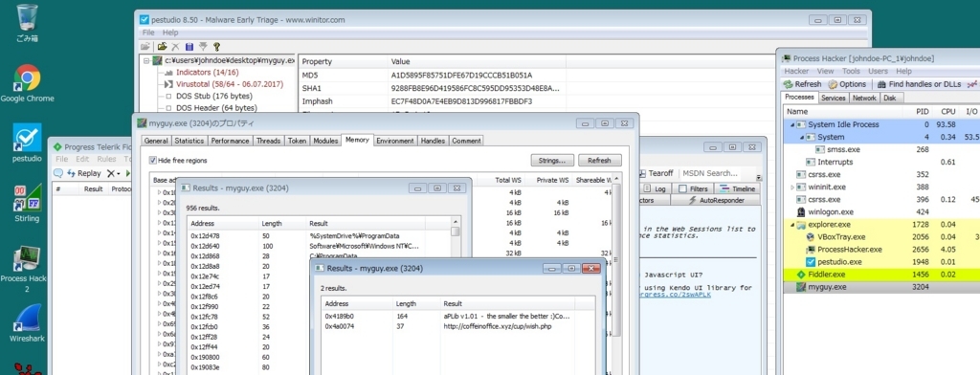Click pestudio's funnel filter toolbar icon
The width and height of the screenshot is (980, 375).
tap(203, 46)
